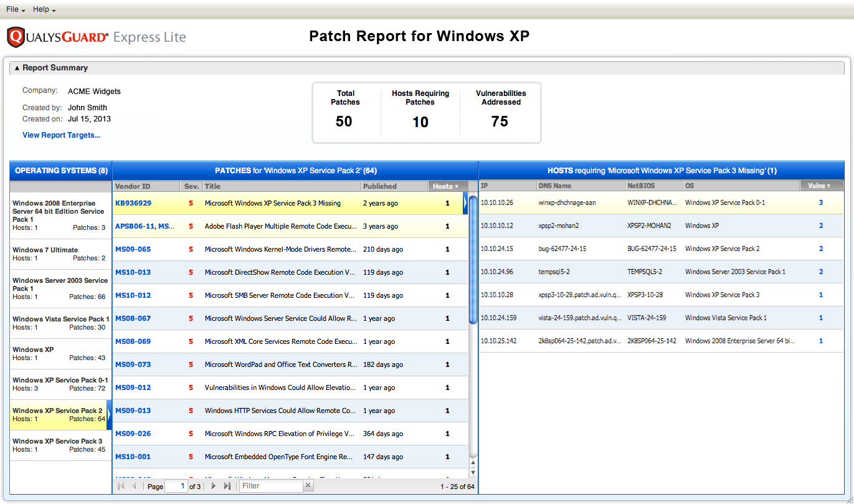Jump to last page of patches
Image resolution: width=854 pixels, height=504 pixels.
point(227,486)
